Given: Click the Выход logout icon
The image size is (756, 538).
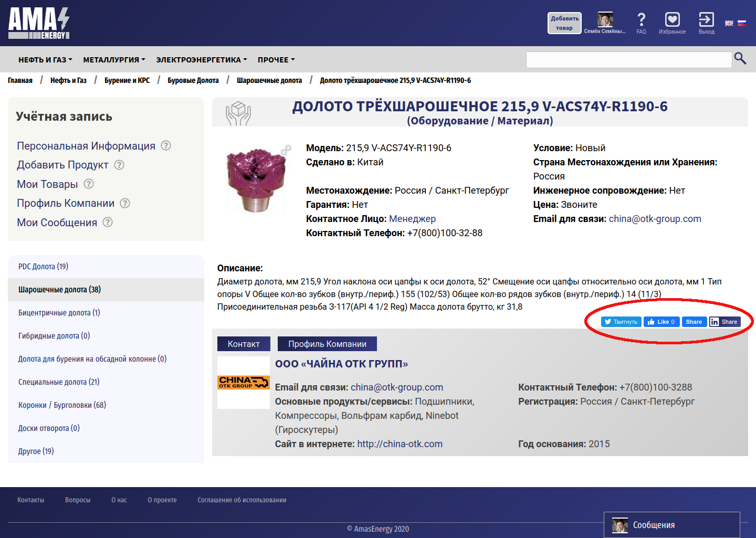Looking at the screenshot, I should click(x=706, y=20).
